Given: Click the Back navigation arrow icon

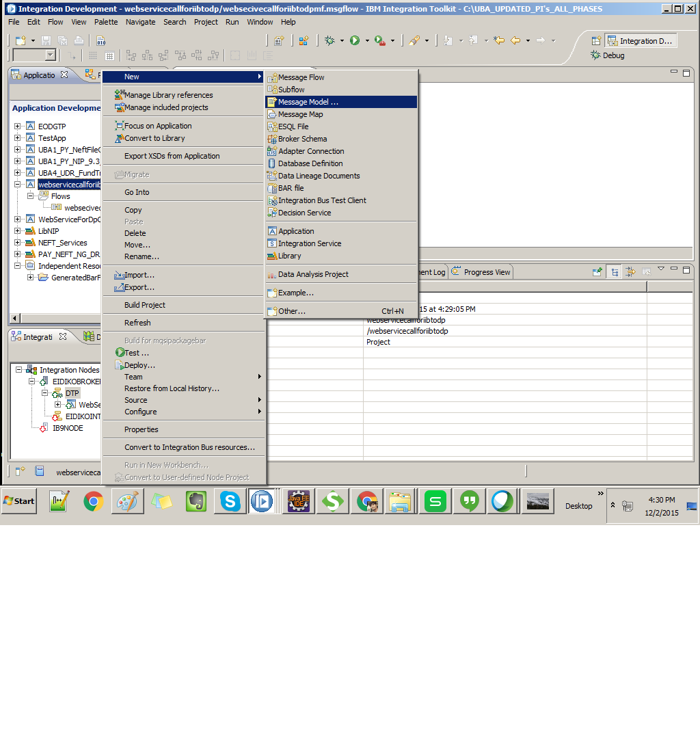Looking at the screenshot, I should [515, 40].
